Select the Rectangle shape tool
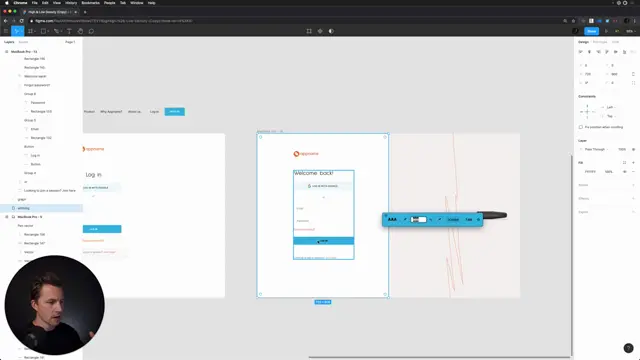Image resolution: width=640 pixels, height=360 pixels. (43, 31)
